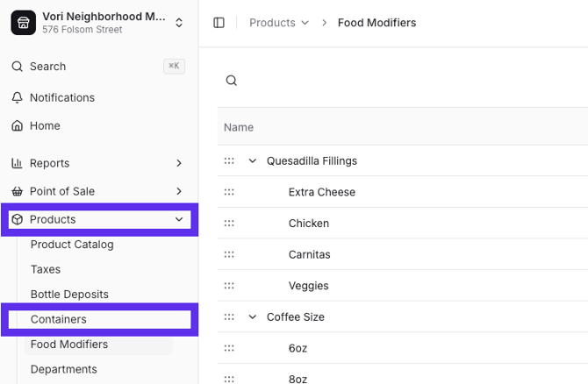
Task: Navigate to Departments page
Action: [63, 369]
